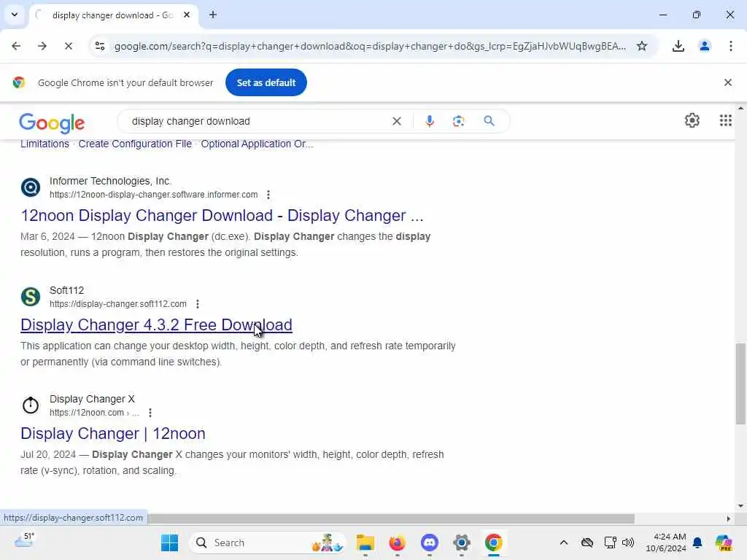Open more options for Soft112 result
This screenshot has height=560, width=747.
(197, 304)
